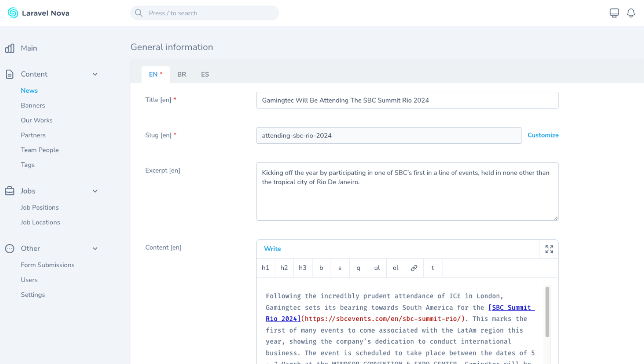Open the notifications bell icon

coord(631,13)
